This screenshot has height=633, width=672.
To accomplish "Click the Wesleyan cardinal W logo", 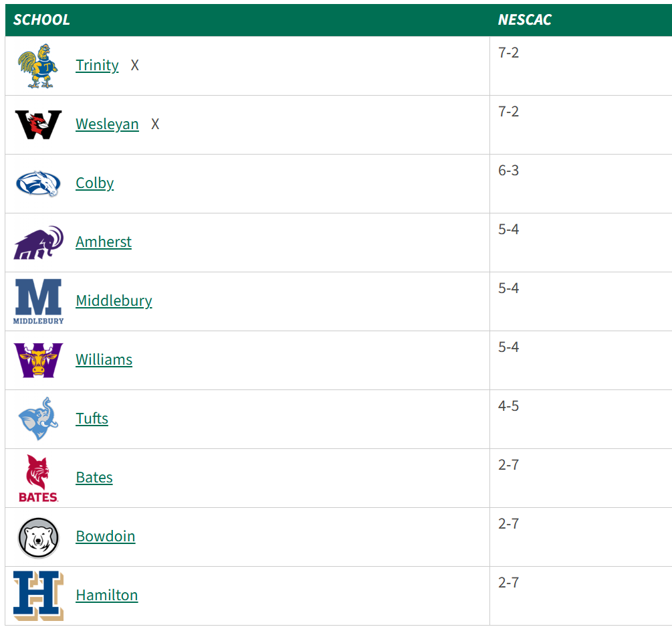I will tap(38, 124).
